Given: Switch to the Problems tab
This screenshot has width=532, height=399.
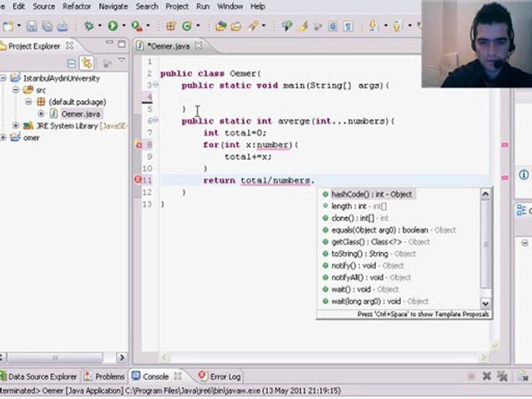Looking at the screenshot, I should (x=105, y=377).
